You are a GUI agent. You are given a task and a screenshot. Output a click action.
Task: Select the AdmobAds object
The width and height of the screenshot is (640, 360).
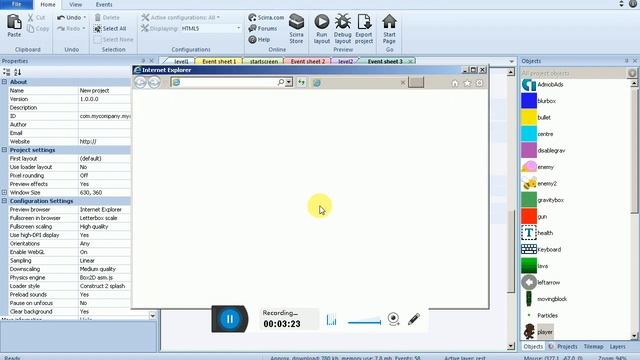click(x=543, y=84)
